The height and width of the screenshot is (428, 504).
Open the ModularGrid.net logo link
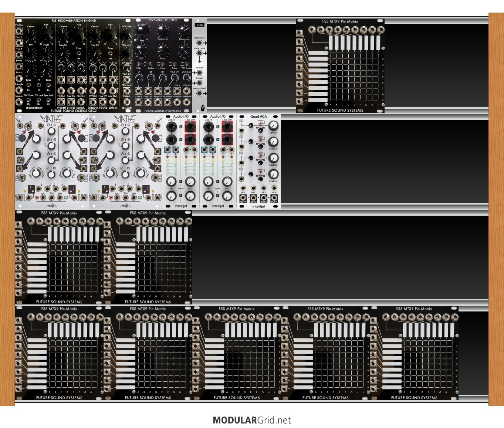[x=252, y=420]
